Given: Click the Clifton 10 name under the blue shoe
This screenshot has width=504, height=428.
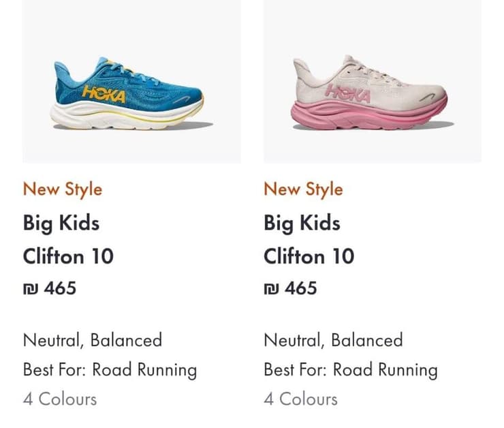Looking at the screenshot, I should tap(68, 256).
